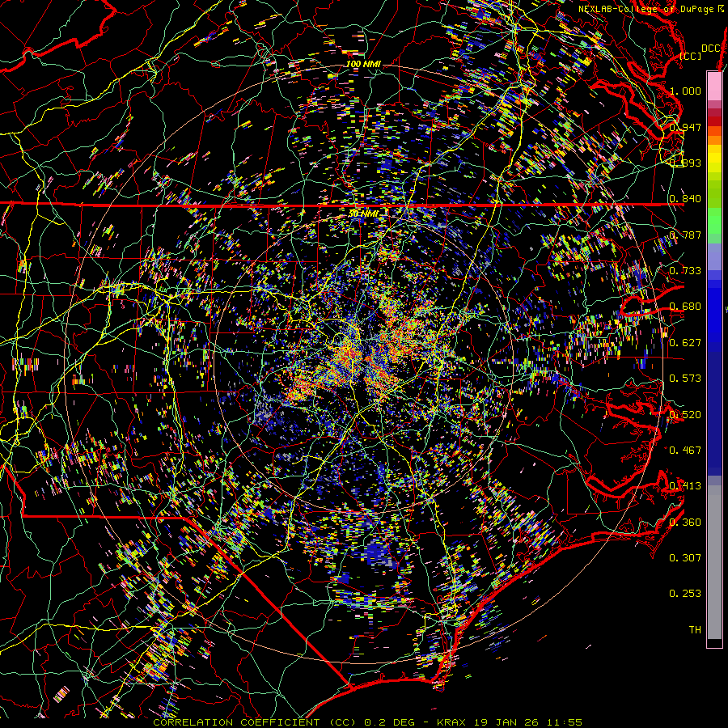Click the 0.520 scale value
Viewport: 728px width, 728px height.
point(685,415)
